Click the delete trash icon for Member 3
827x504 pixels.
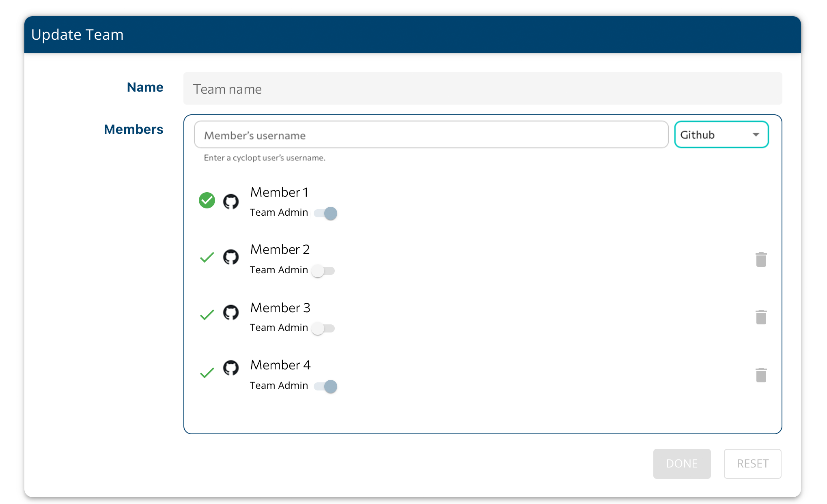click(761, 317)
